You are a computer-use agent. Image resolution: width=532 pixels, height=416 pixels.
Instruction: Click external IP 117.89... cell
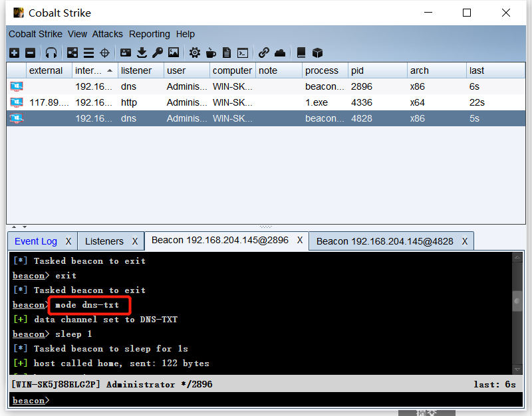49,102
